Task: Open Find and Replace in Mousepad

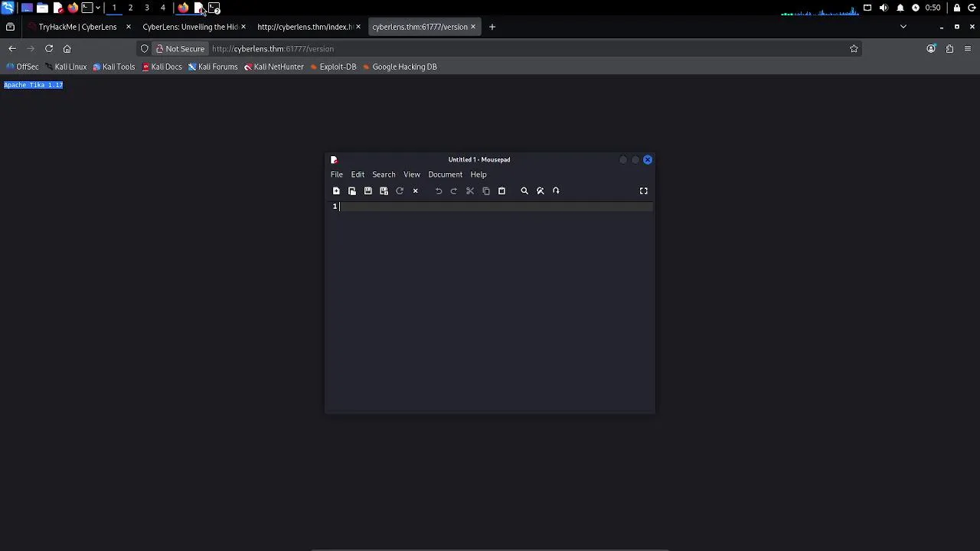Action: click(x=541, y=191)
